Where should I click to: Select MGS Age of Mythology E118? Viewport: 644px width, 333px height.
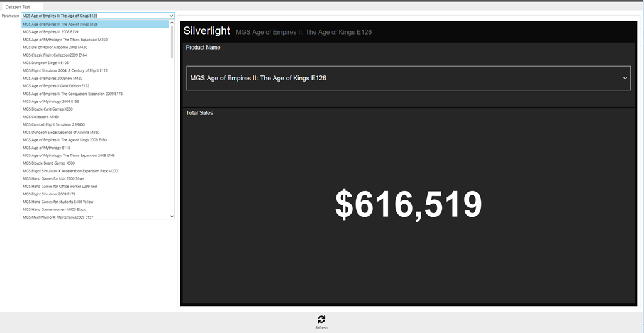[x=47, y=148]
